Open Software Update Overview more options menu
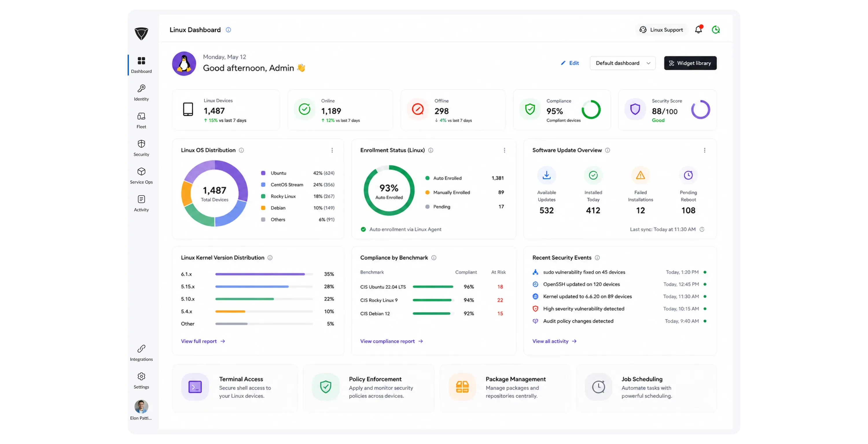Viewport: 868px width, 444px height. click(704, 150)
